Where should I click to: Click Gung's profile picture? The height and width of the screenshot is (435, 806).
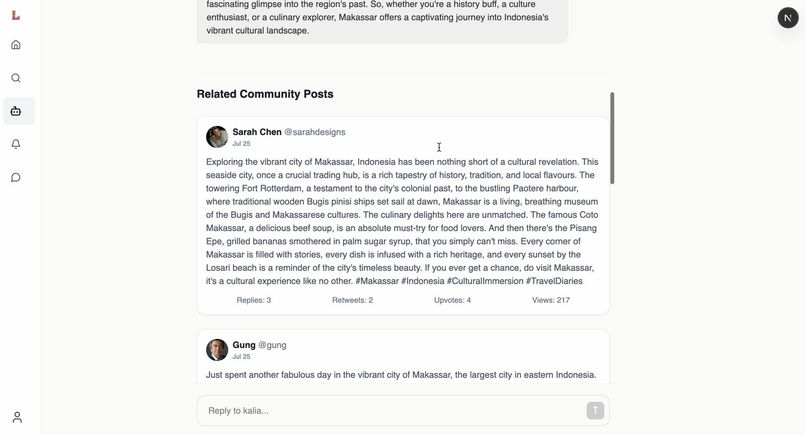217,350
